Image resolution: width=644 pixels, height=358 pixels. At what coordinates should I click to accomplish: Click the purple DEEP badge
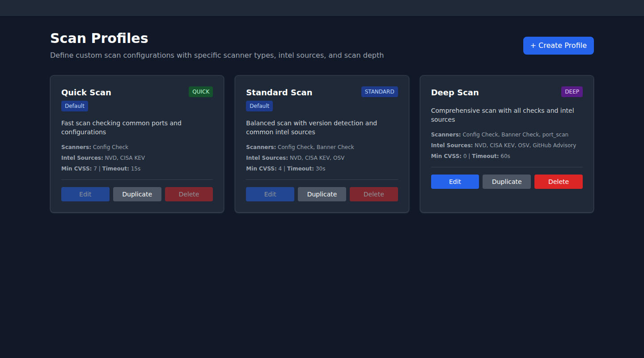(572, 92)
